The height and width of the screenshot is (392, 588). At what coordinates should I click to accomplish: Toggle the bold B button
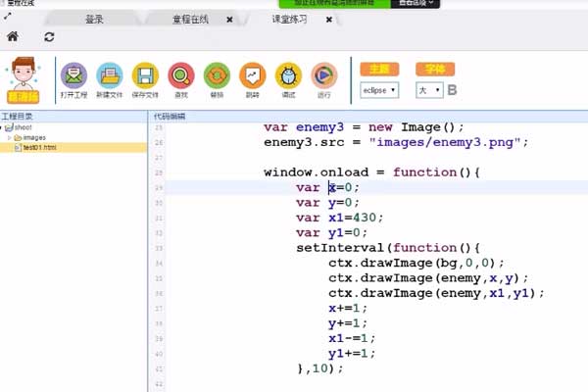coord(452,90)
